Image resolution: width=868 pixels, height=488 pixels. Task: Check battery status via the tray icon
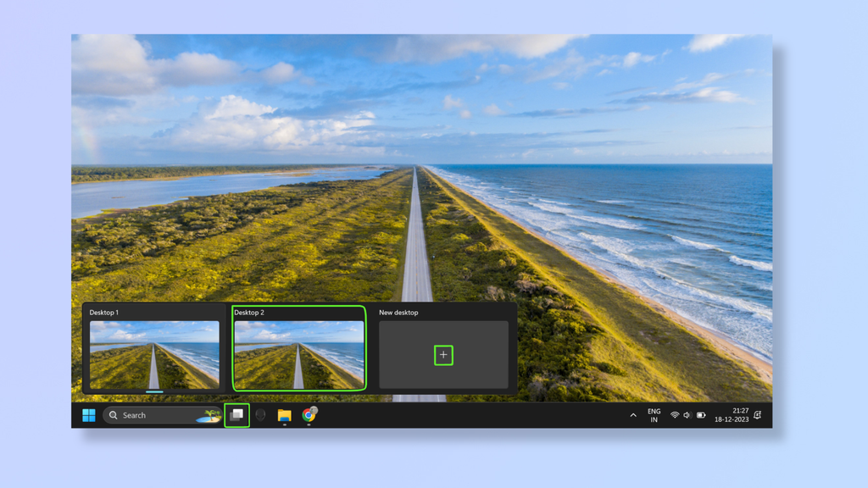[700, 415]
